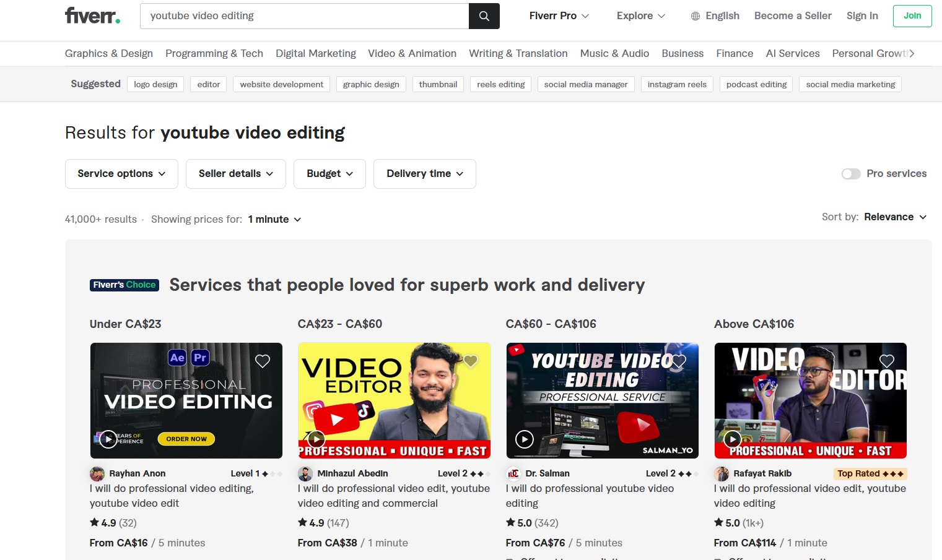Open the Graphics & Design category
The height and width of the screenshot is (560, 942).
(x=109, y=54)
